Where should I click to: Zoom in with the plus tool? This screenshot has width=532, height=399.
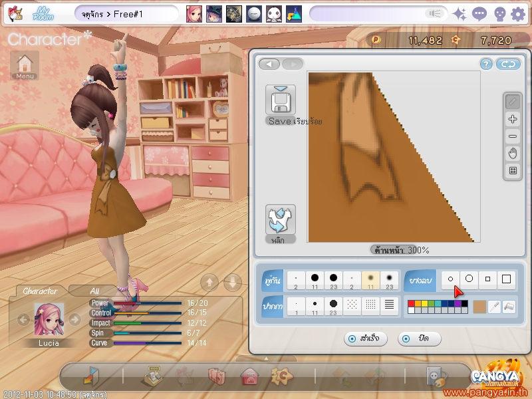[513, 119]
